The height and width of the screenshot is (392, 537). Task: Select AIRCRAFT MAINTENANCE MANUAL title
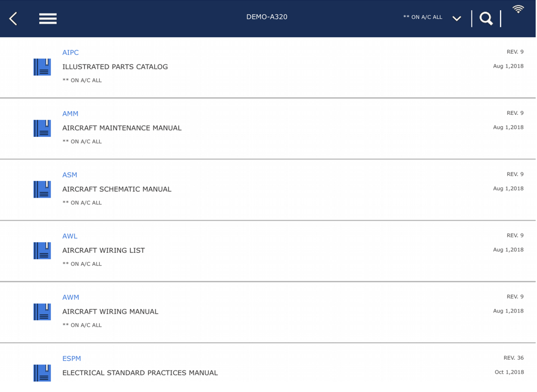point(122,128)
